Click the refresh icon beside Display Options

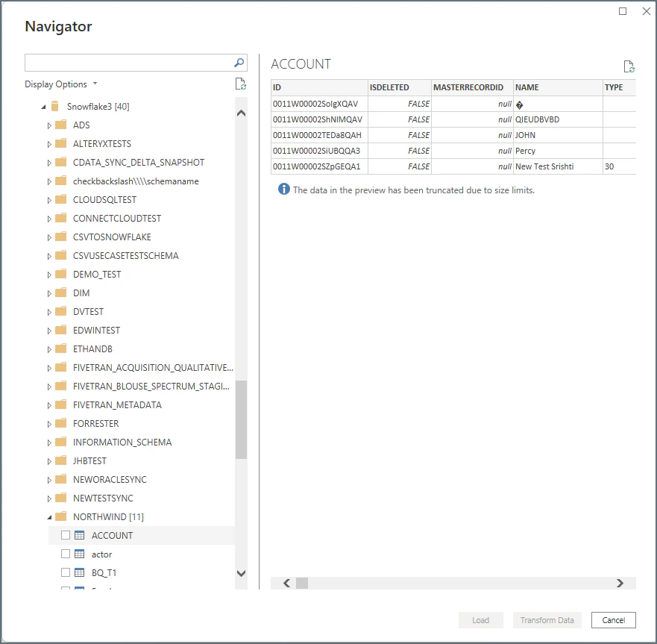240,84
